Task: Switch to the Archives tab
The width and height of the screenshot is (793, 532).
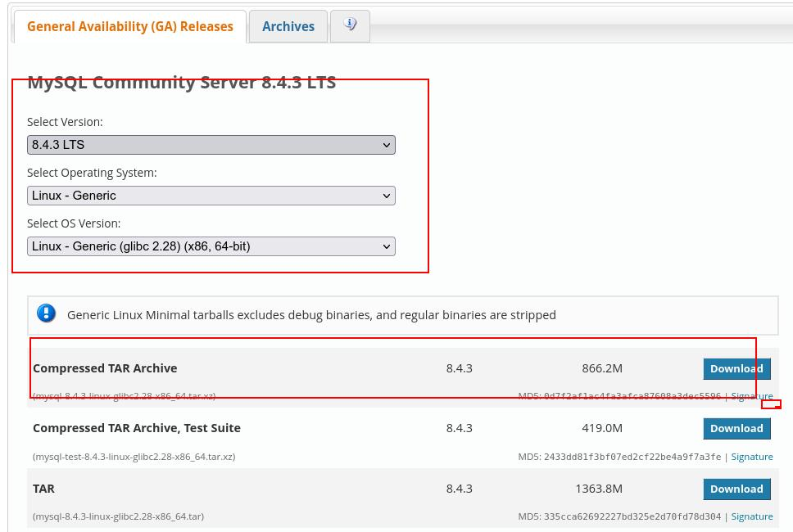Action: [288, 26]
